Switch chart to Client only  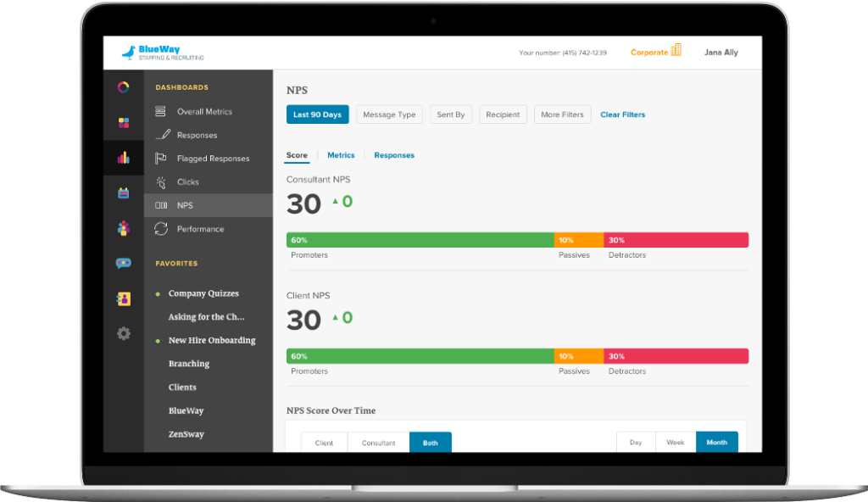tap(324, 443)
